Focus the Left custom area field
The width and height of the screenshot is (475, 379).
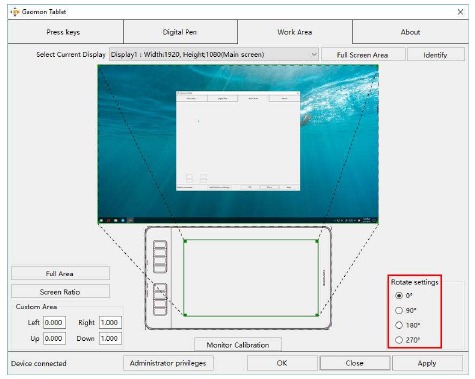(54, 323)
